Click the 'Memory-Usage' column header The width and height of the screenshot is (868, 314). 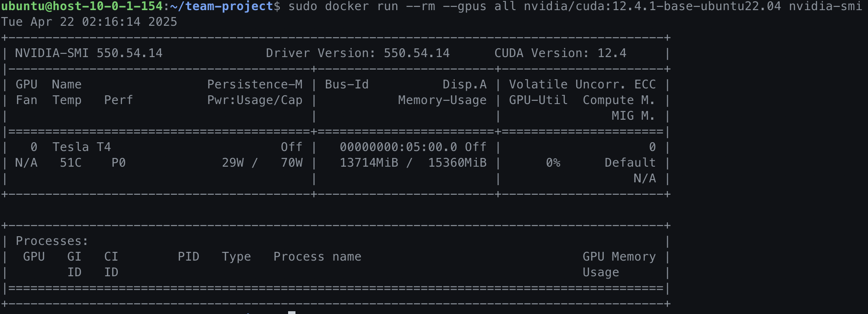443,100
